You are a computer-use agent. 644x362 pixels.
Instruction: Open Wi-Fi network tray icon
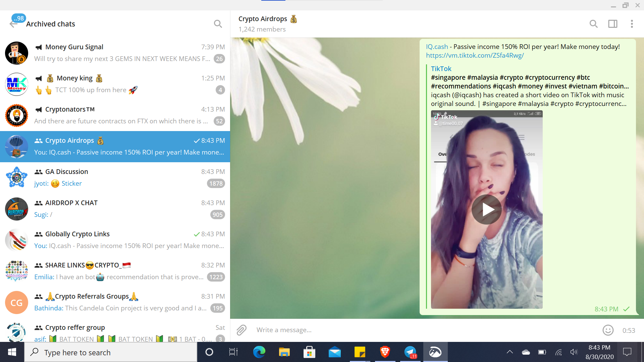558,352
